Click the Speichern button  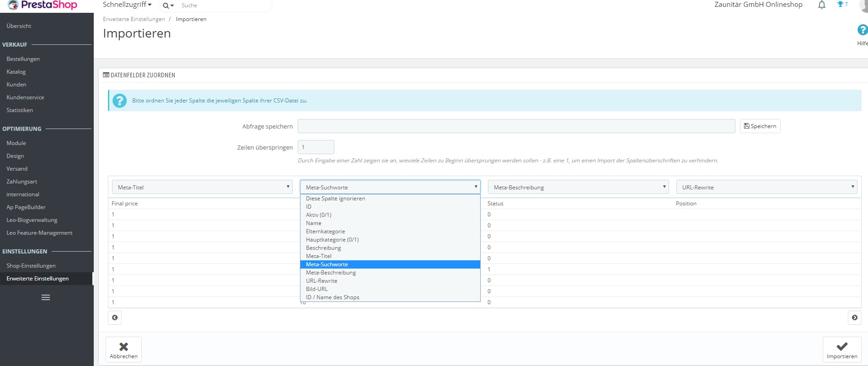pyautogui.click(x=760, y=126)
